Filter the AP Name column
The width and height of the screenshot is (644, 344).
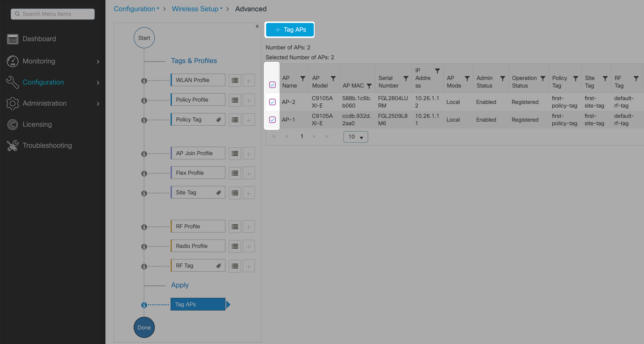(x=303, y=79)
